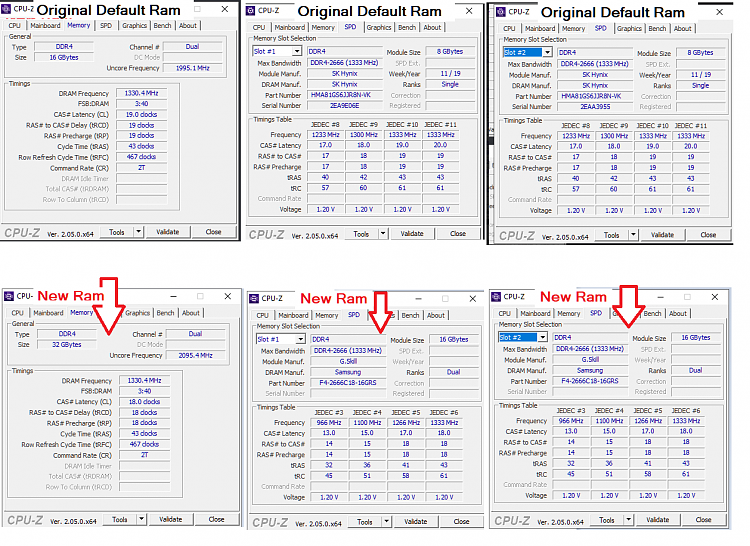This screenshot has height=546, width=750.
Task: Click Close button in New Ram Slot #2 window
Action: point(703,520)
